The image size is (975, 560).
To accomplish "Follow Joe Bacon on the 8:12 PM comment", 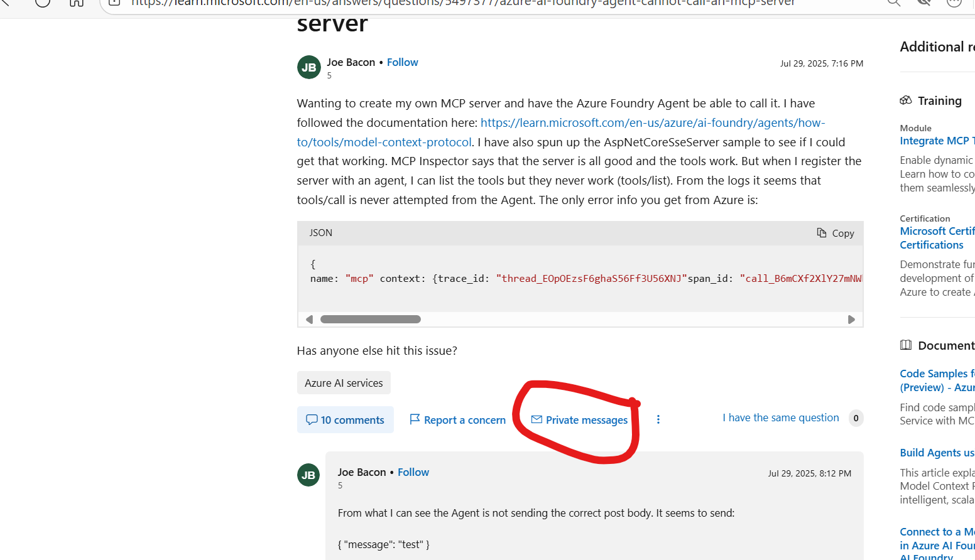I will (x=413, y=472).
